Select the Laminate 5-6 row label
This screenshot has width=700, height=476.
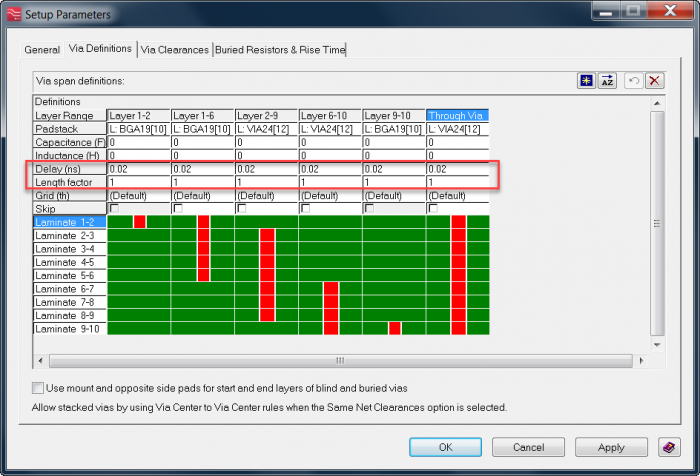[x=70, y=276]
